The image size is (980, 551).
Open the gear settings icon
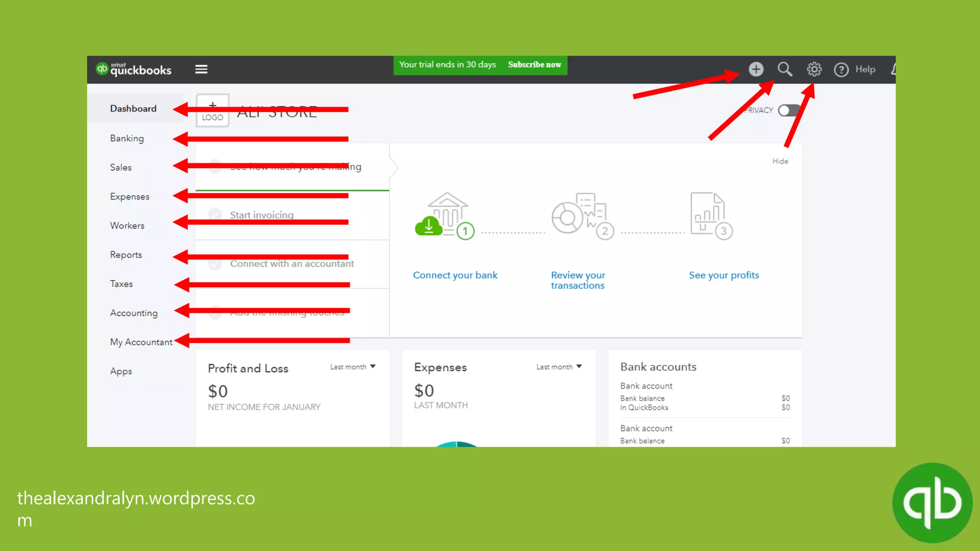click(814, 69)
